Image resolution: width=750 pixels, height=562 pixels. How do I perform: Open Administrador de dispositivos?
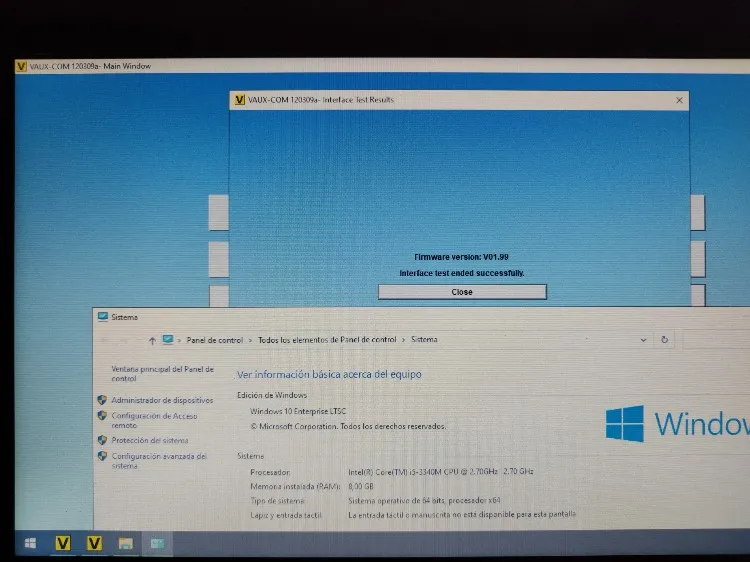pos(162,400)
